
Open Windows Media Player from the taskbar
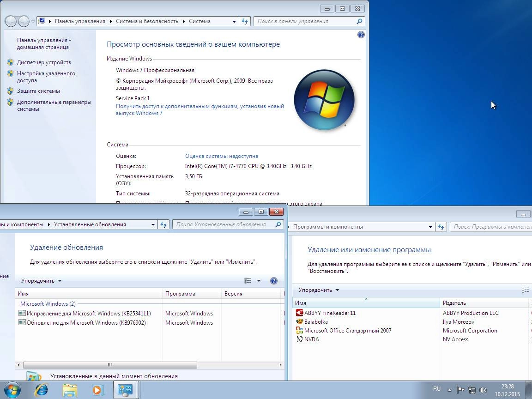pyautogui.click(x=97, y=390)
